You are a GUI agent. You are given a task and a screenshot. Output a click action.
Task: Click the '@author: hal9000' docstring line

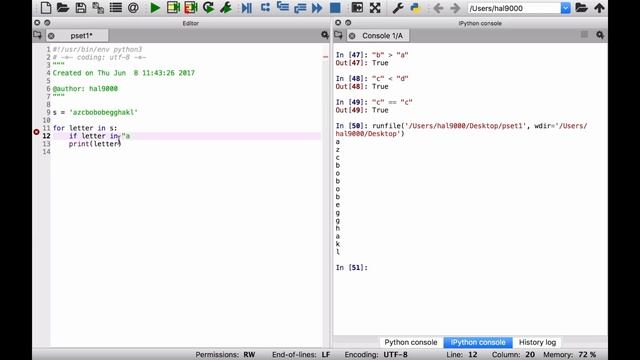point(85,89)
